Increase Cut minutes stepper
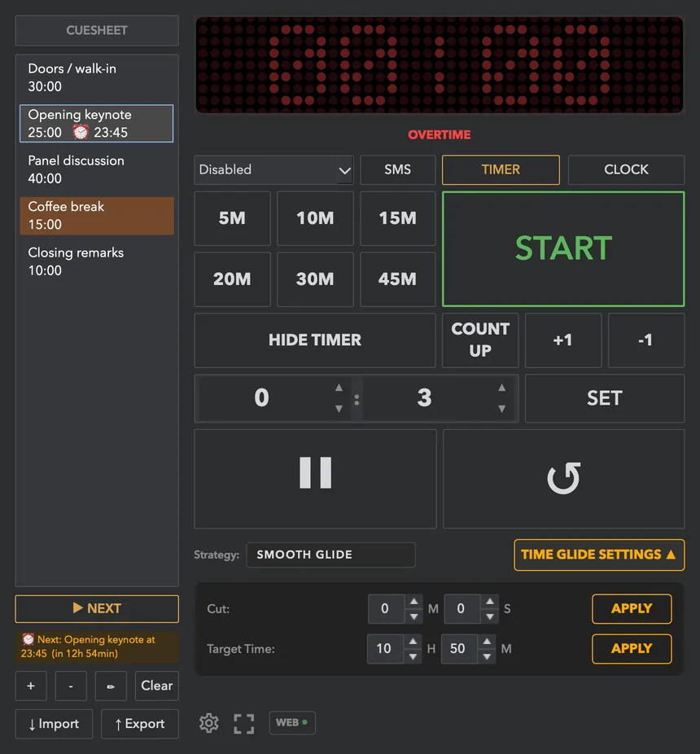The image size is (700, 754). [414, 602]
